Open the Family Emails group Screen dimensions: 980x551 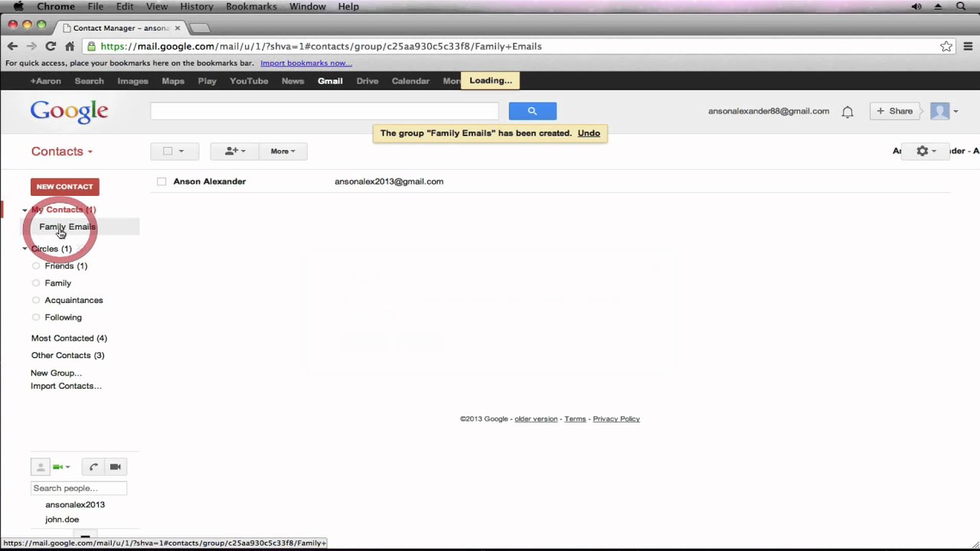pyautogui.click(x=67, y=227)
